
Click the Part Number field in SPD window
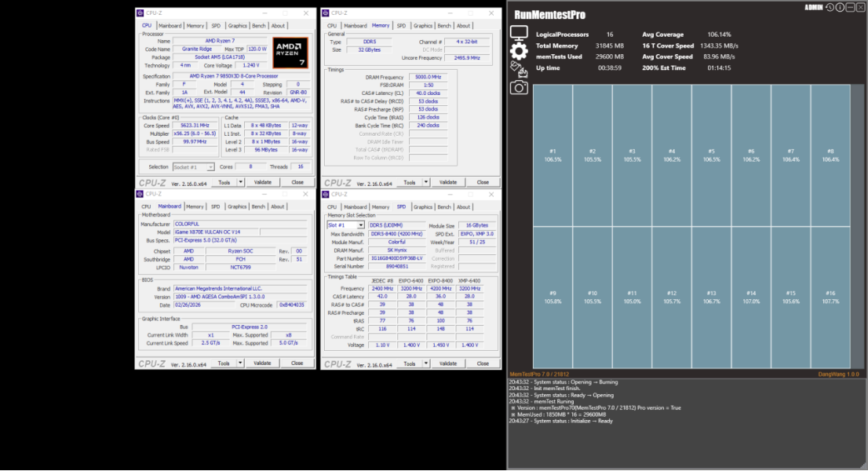tap(396, 258)
